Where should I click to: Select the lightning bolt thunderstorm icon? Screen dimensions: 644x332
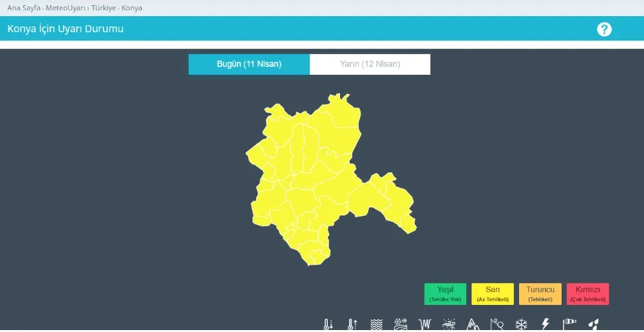pyautogui.click(x=545, y=324)
